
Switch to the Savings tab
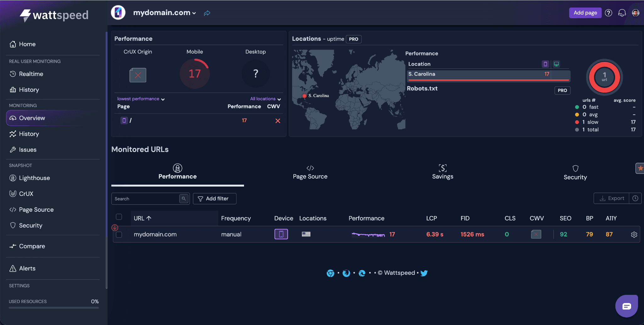[443, 172]
